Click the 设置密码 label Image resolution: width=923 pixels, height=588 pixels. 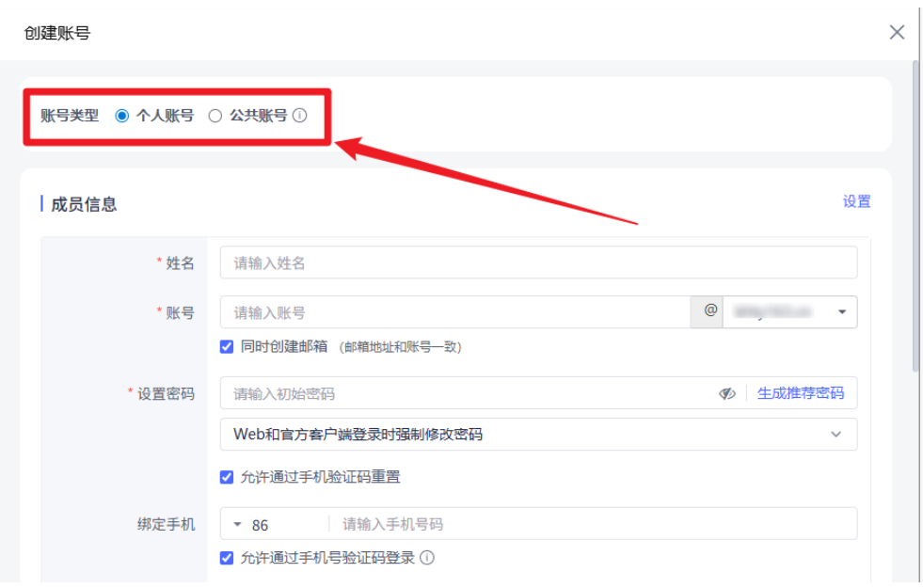pyautogui.click(x=166, y=394)
